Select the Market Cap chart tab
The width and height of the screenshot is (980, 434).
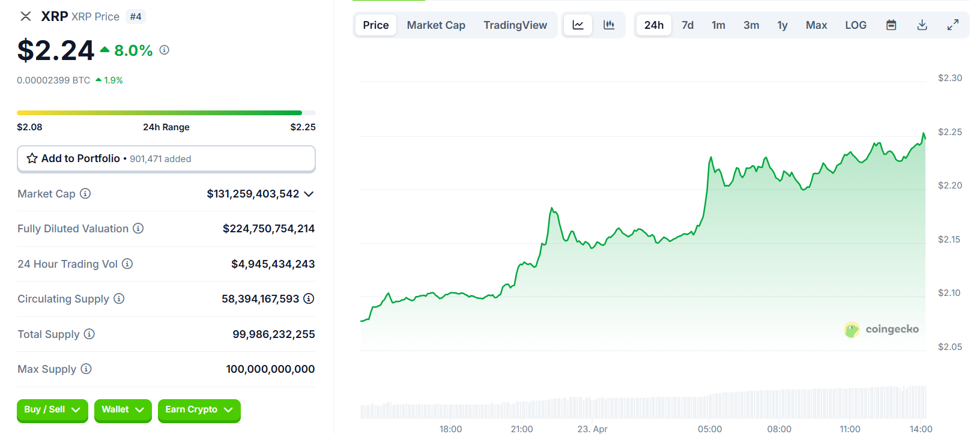[x=436, y=25]
